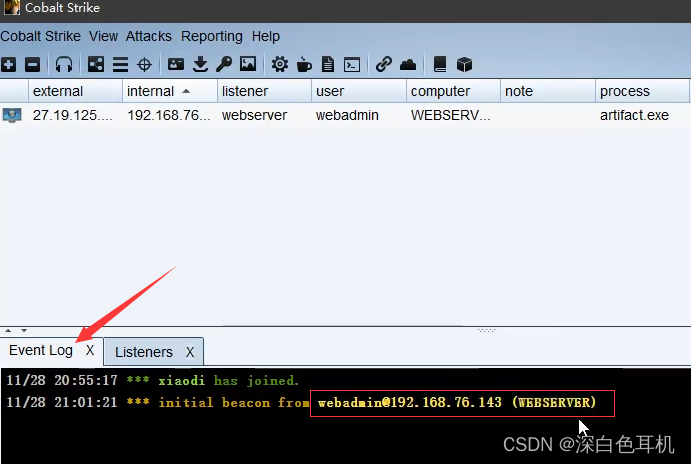Click the cloud manage web server icon
This screenshot has width=691, height=464.
(x=408, y=65)
